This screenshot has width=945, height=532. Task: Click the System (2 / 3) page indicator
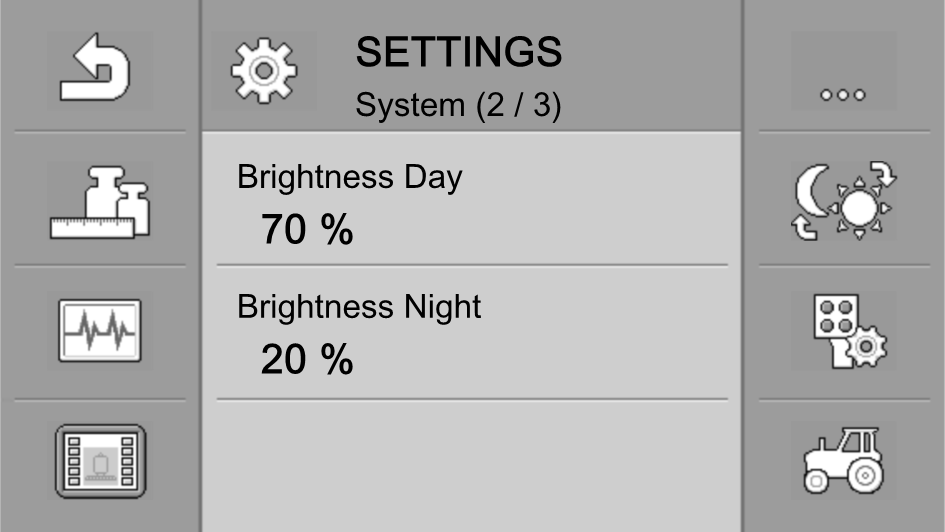[458, 106]
